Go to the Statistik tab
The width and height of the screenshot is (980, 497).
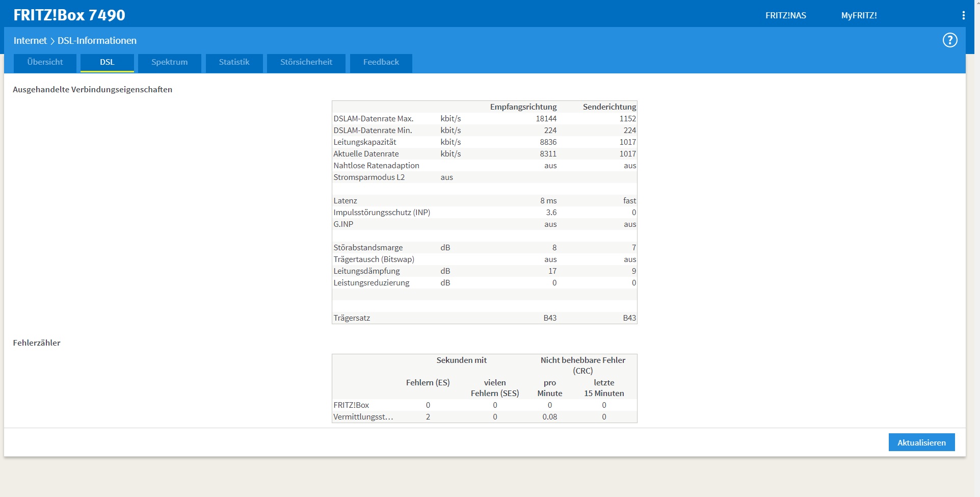click(234, 63)
